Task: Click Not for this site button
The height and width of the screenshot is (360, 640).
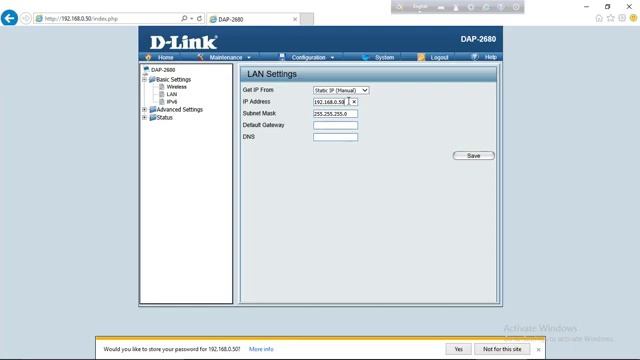Action: (502, 349)
